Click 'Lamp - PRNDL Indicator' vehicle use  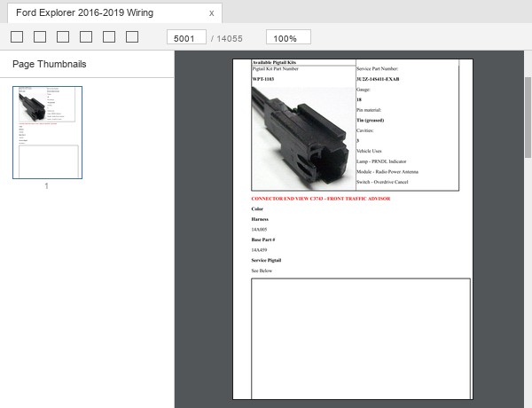[x=381, y=161]
